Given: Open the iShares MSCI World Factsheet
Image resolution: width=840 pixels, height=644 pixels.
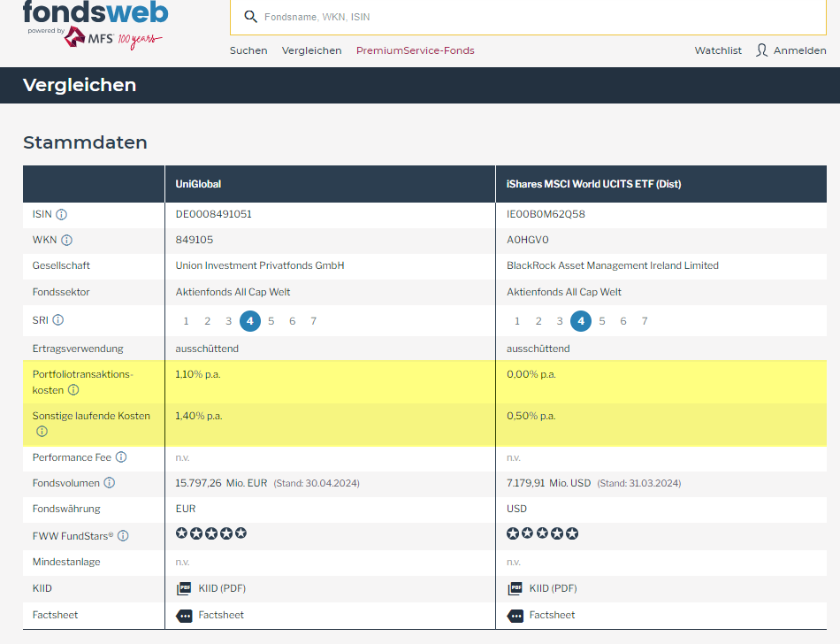Looking at the screenshot, I should click(x=541, y=615).
